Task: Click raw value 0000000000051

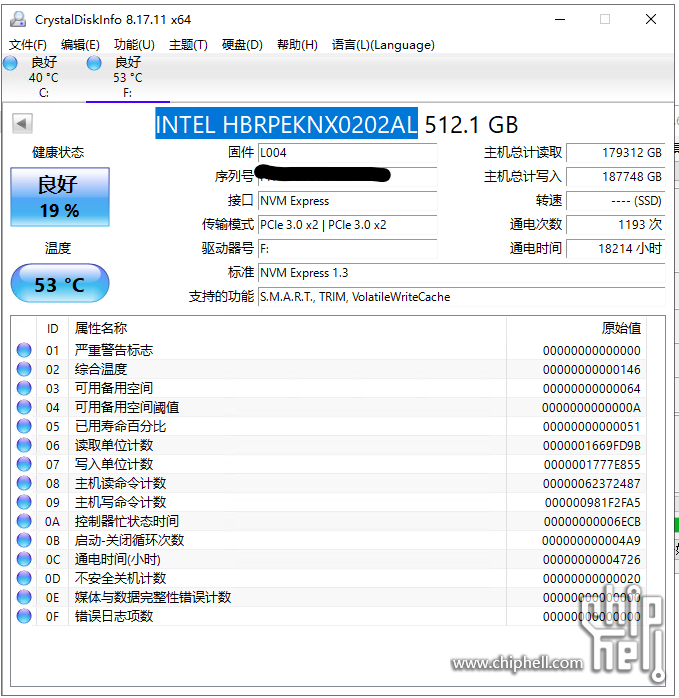Action: (591, 426)
